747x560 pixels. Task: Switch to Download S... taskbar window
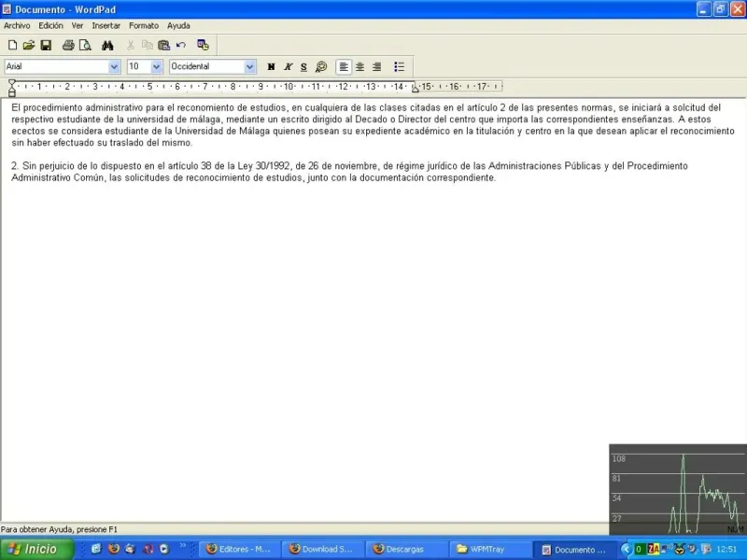click(x=322, y=549)
